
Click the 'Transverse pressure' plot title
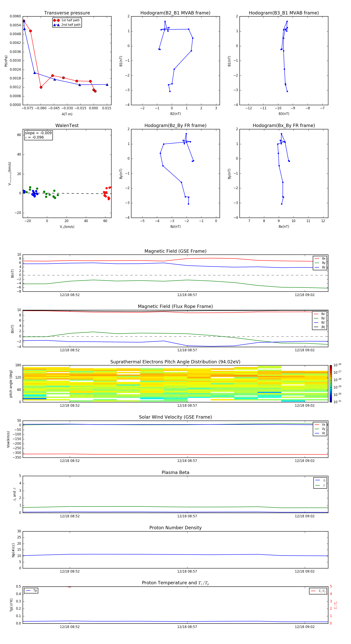tap(67, 13)
